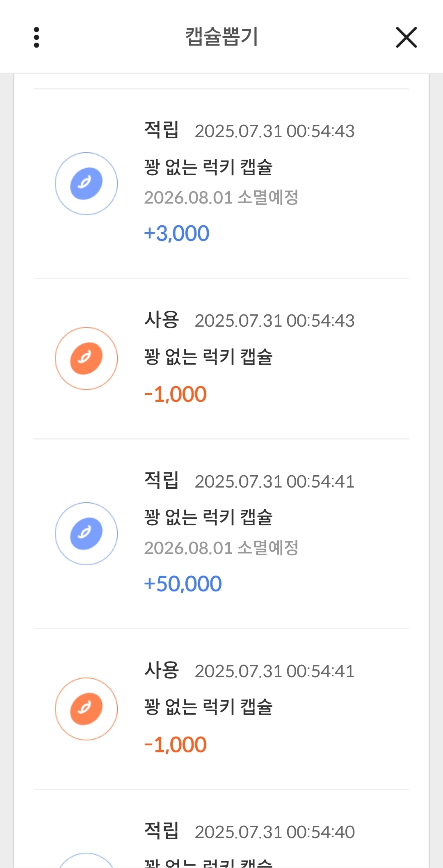Image resolution: width=443 pixels, height=868 pixels.
Task: Tap the blue coin icon for +50,000 entry
Action: click(86, 534)
